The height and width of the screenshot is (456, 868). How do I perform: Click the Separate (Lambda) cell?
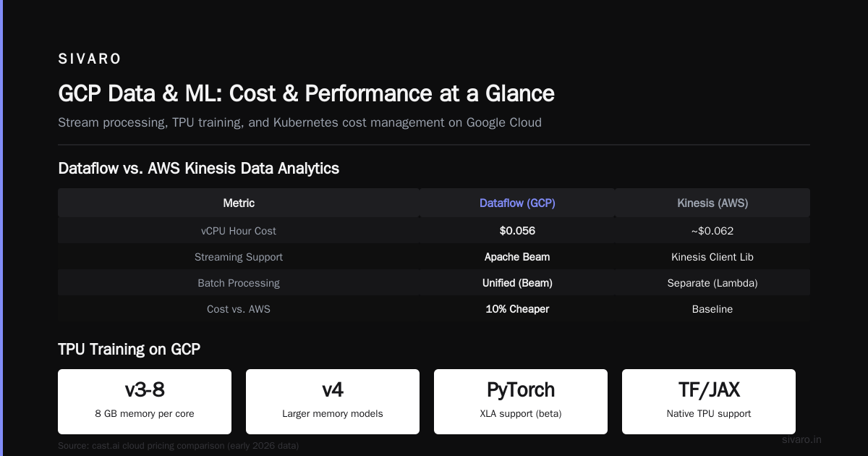(x=712, y=283)
